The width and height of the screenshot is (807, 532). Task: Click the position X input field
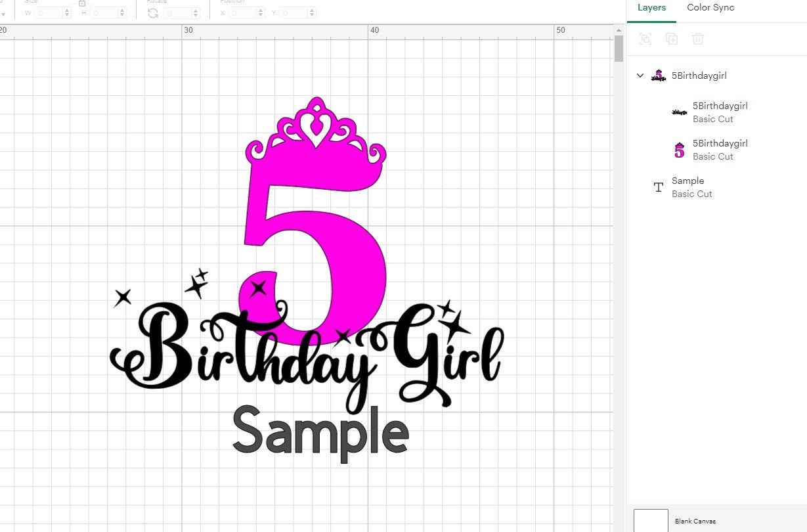[243, 12]
